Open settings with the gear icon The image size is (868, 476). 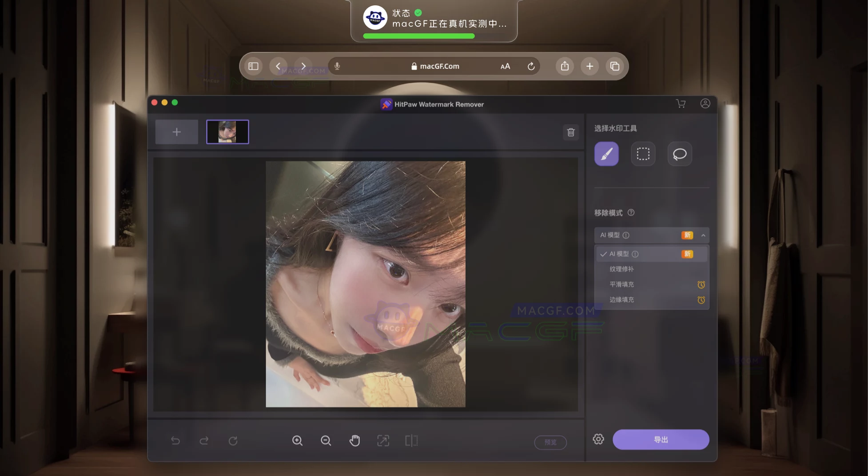point(598,439)
